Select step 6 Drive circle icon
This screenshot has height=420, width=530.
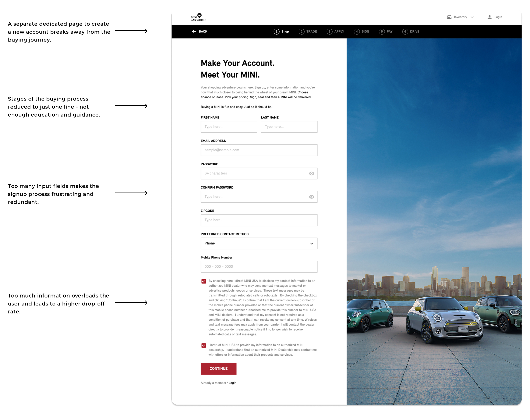[405, 31]
